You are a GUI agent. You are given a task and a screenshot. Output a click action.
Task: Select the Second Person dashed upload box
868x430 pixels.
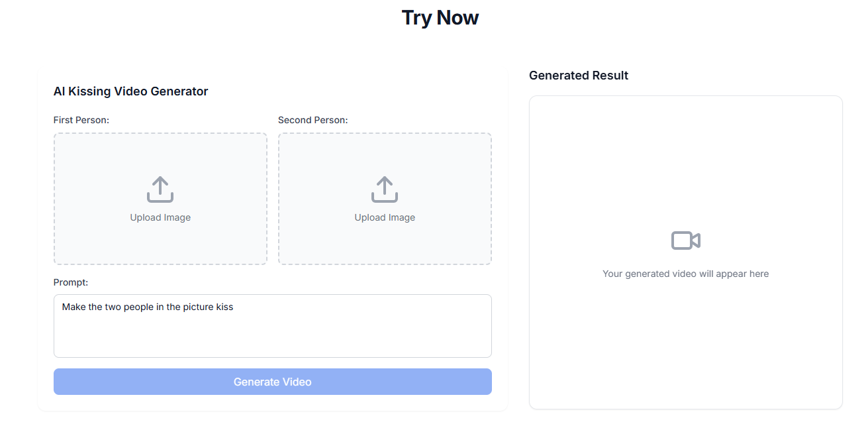pyautogui.click(x=385, y=199)
